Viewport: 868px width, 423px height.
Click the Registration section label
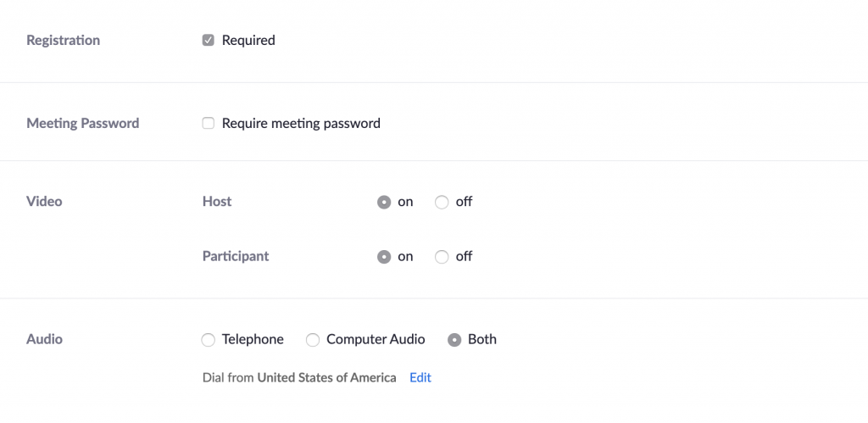(63, 40)
